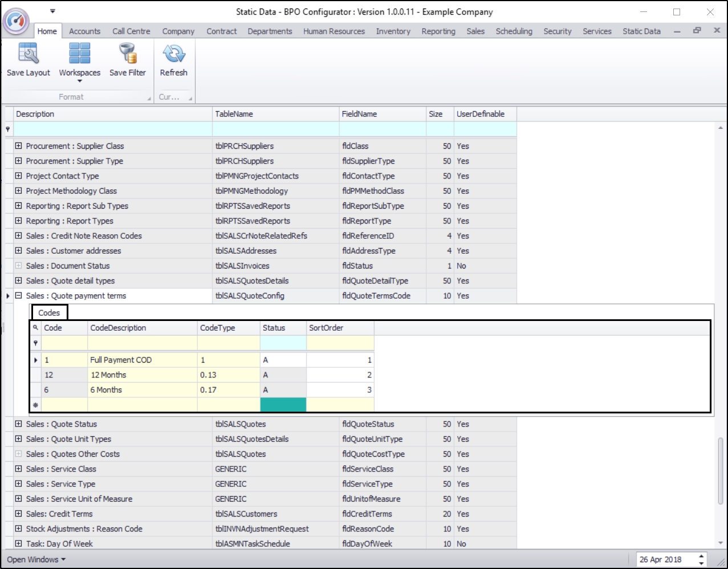Screen dimensions: 728x569
Task: Click the Codes grid search magnifier icon
Action: coord(35,328)
